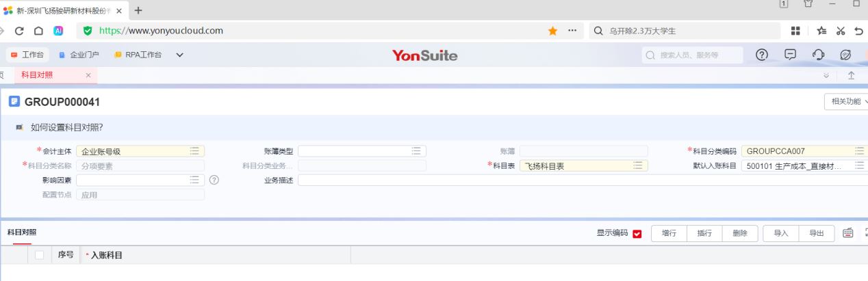Tick the select-all checkbox in table header
This screenshot has height=281, width=868.
tap(39, 255)
